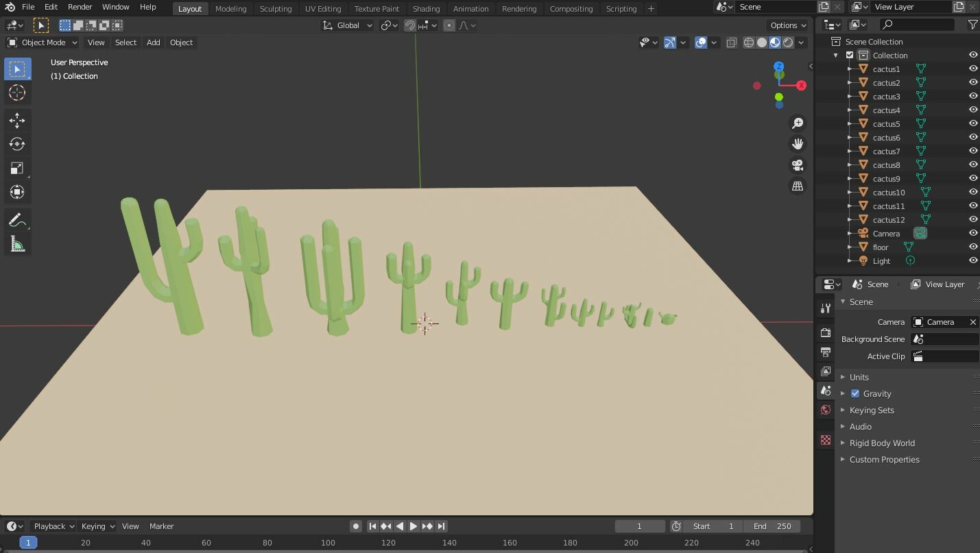Image resolution: width=980 pixels, height=553 pixels.
Task: Remove the scene camera with the X button
Action: tap(972, 321)
